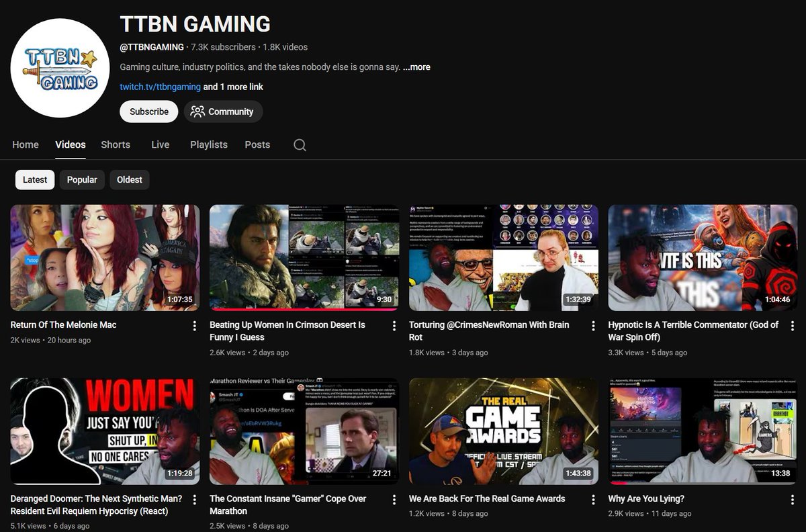Play the Deranged Doomer video thumbnail
Image resolution: width=806 pixels, height=532 pixels.
coord(105,431)
